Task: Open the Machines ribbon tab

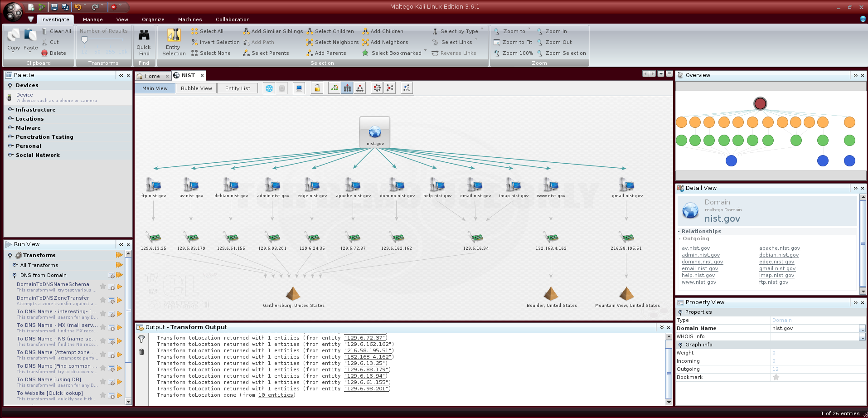Action: [189, 19]
